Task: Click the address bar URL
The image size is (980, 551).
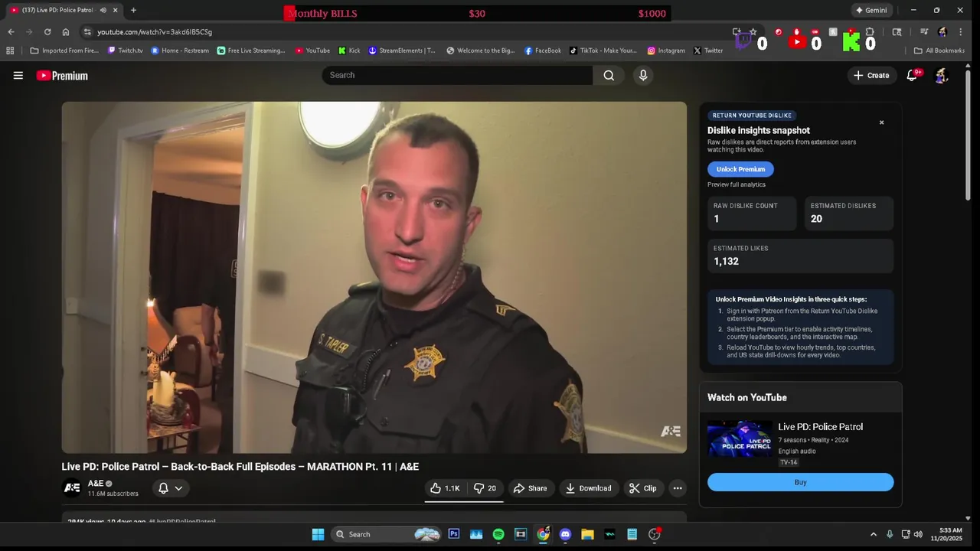Action: (155, 32)
